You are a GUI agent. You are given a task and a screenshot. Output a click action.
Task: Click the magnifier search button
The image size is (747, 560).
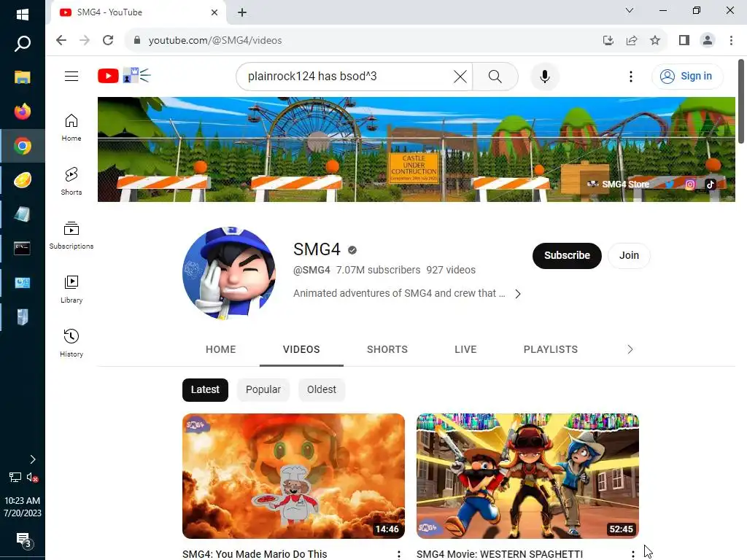coord(495,76)
